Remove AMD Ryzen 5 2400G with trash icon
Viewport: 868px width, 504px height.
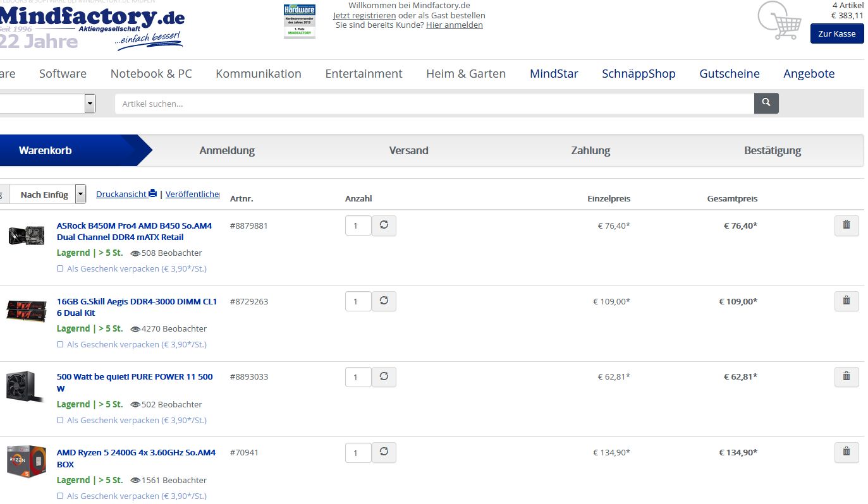click(x=847, y=452)
